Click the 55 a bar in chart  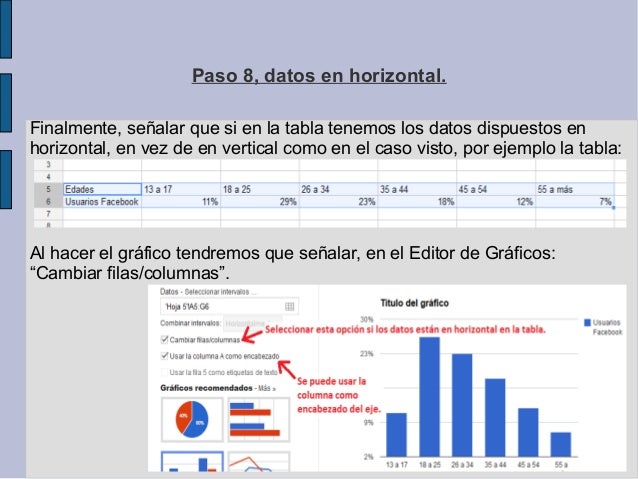tap(561, 444)
